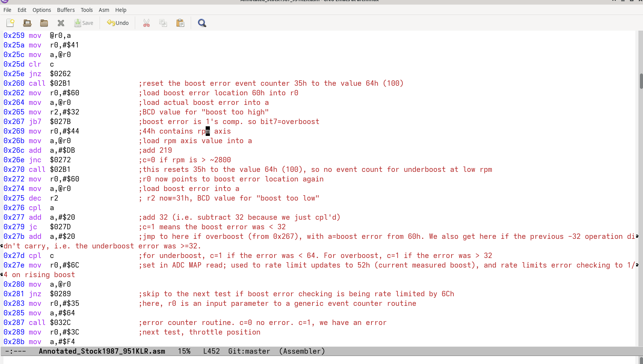Click the "jc" instruction at 0x279
The height and width of the screenshot is (364, 643).
(33, 227)
